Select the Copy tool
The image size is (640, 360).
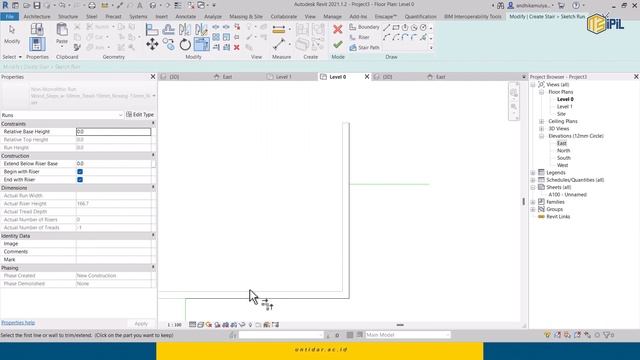point(169,44)
